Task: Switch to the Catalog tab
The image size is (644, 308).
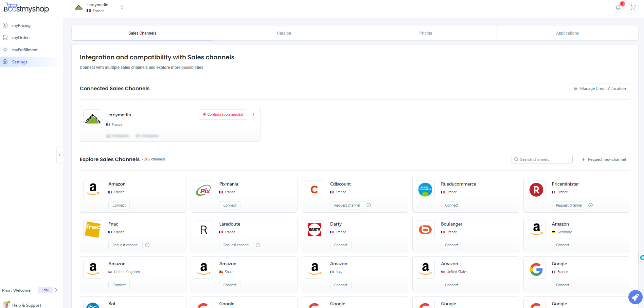Action: pos(284,33)
